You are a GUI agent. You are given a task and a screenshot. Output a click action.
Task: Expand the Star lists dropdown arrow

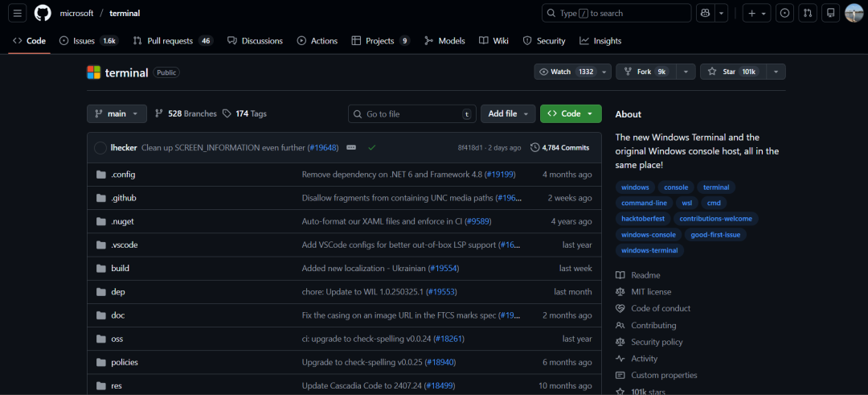pyautogui.click(x=776, y=72)
